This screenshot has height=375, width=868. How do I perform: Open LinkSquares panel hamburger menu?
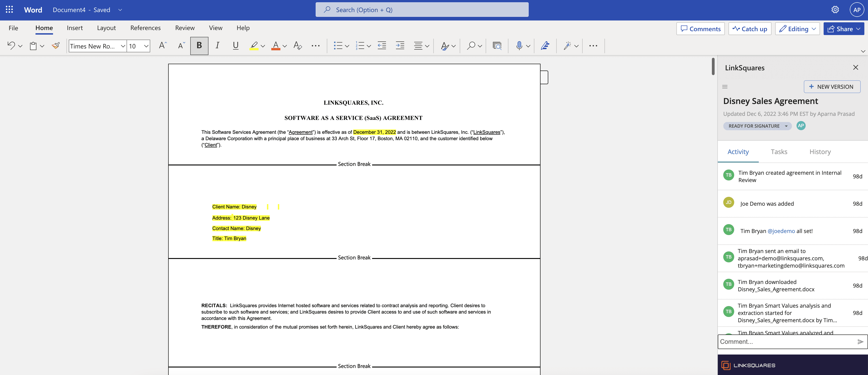[725, 87]
